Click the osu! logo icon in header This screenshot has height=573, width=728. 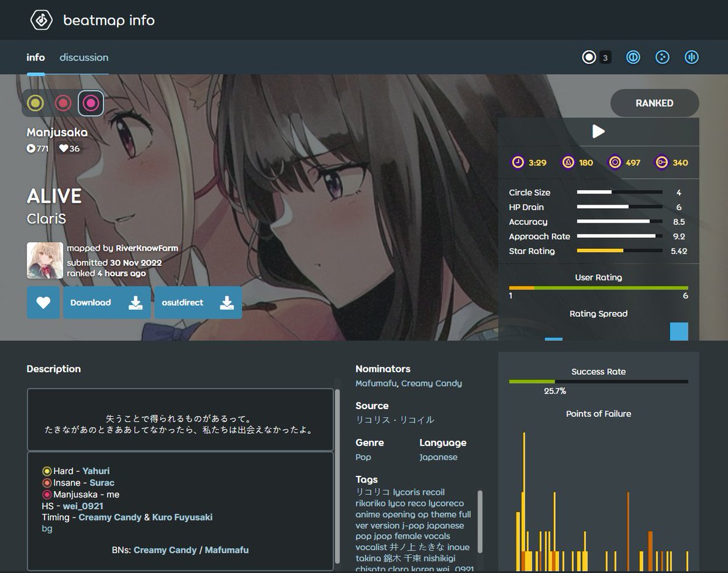42,20
